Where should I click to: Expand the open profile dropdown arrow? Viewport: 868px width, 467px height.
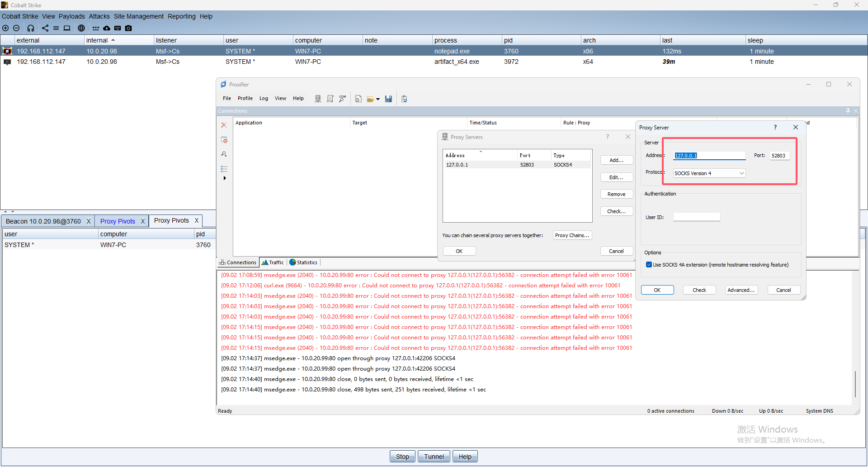(378, 99)
